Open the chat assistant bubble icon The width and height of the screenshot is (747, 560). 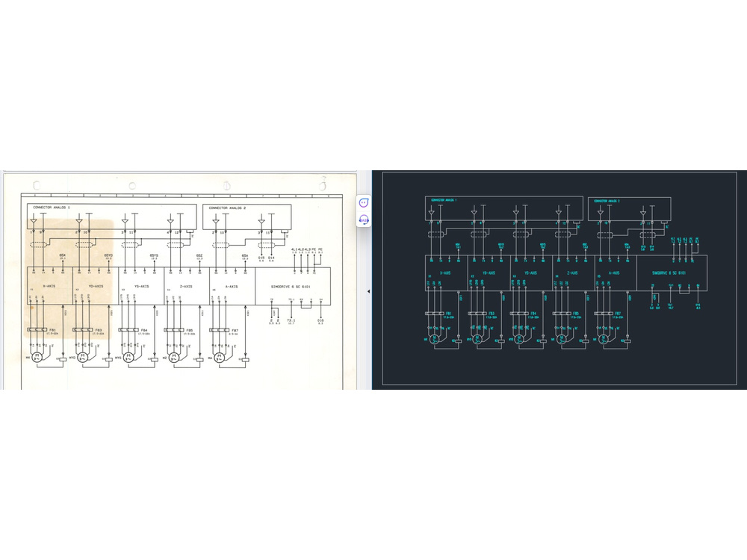point(364,203)
